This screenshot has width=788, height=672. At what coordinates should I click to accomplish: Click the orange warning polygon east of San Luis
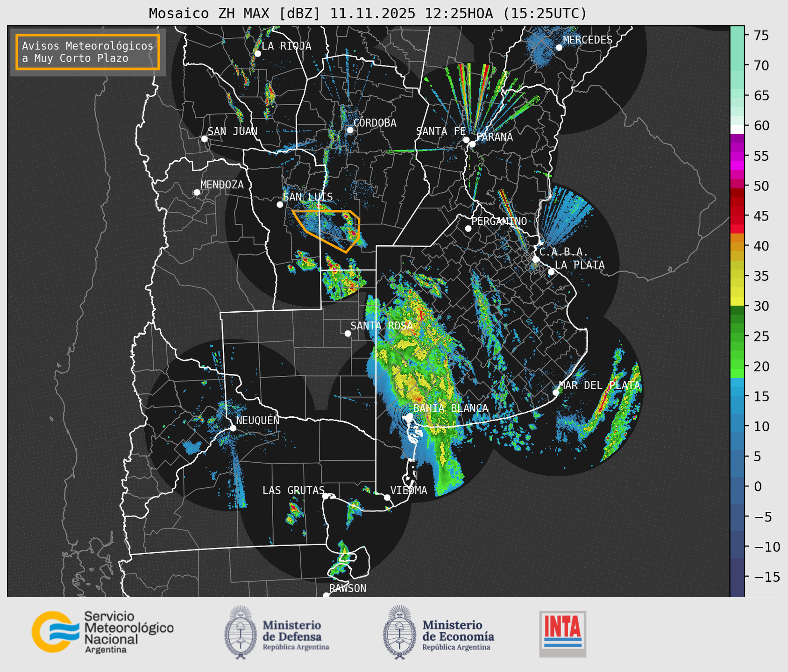click(x=327, y=231)
